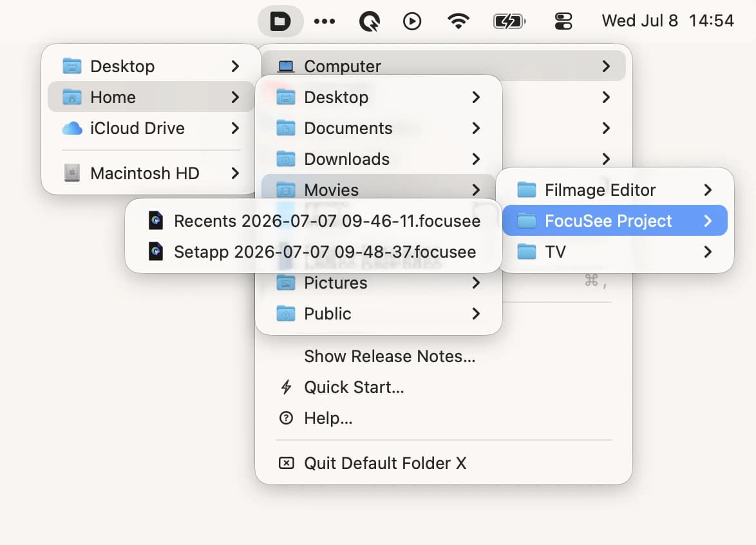Click the question mark Help icon
The width and height of the screenshot is (756, 545).
[x=286, y=417]
